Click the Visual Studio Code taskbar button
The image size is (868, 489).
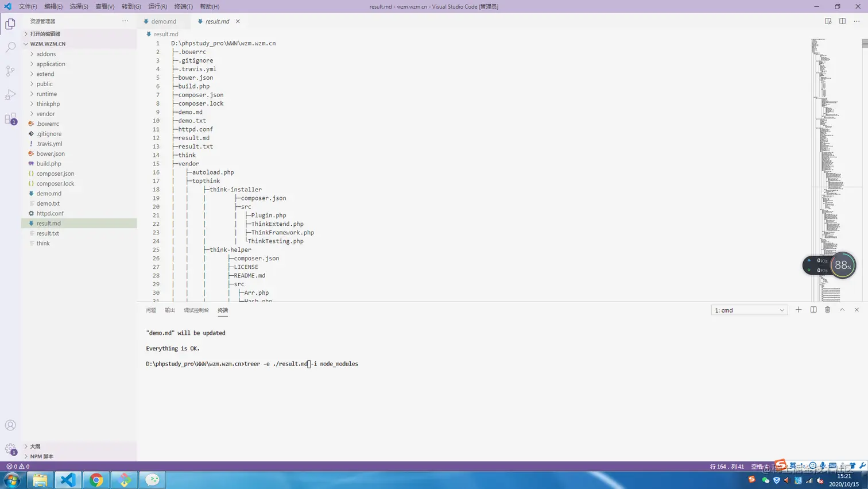coord(68,480)
